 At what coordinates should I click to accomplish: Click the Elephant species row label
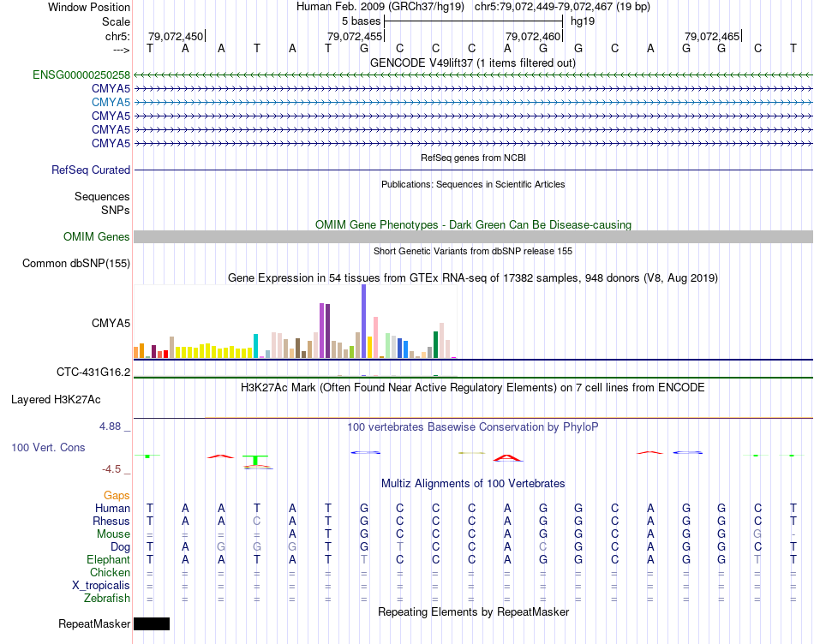pos(108,559)
